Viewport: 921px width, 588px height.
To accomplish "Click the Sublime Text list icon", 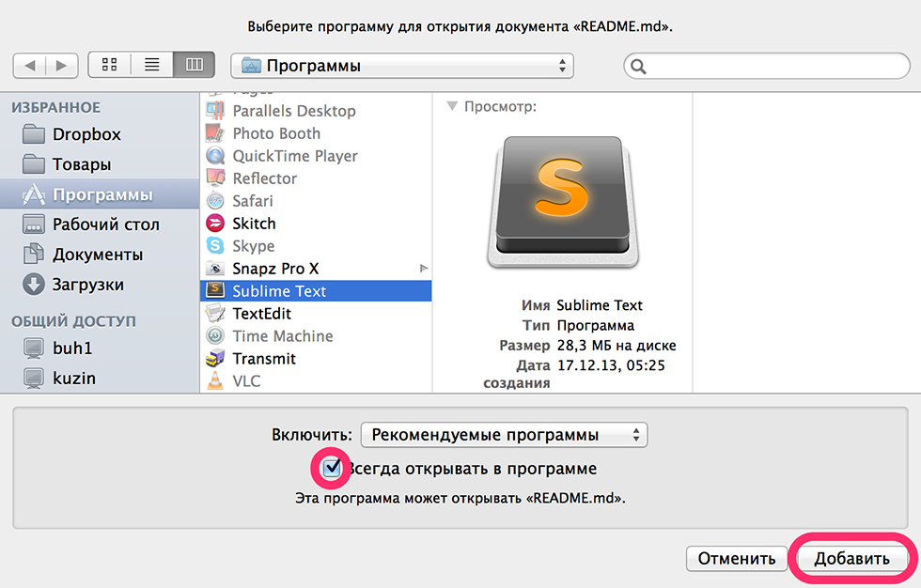I will click(x=215, y=290).
